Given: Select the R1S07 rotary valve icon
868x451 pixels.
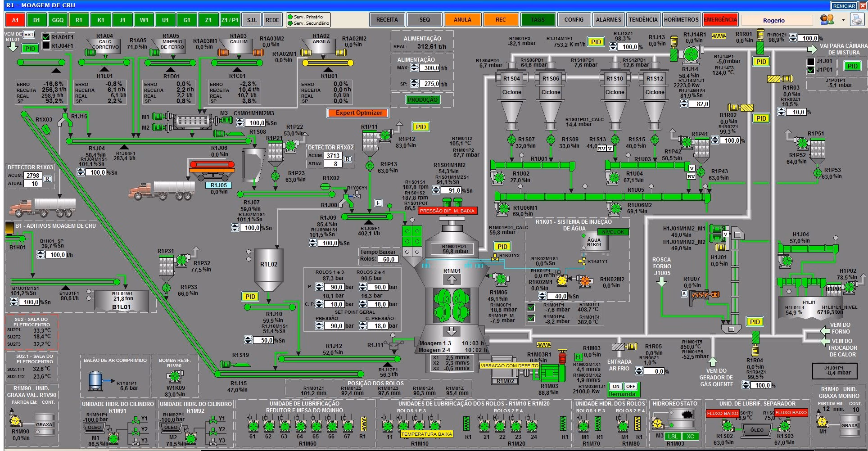Looking at the screenshot, I should (x=511, y=140).
